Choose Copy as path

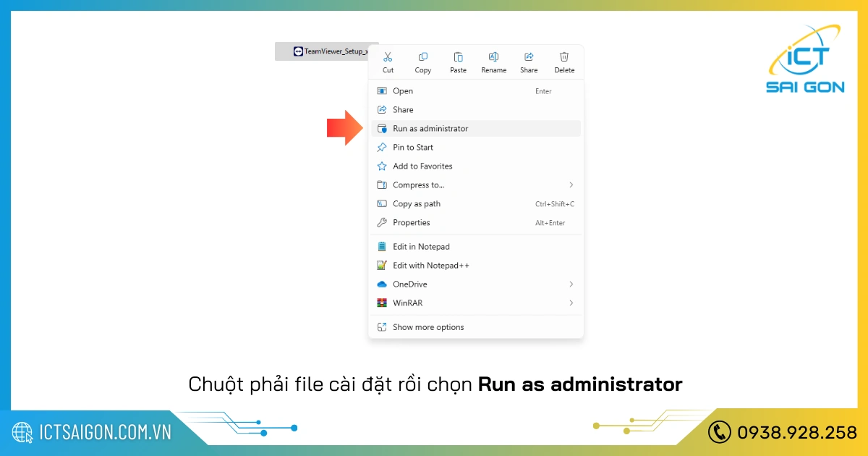476,204
